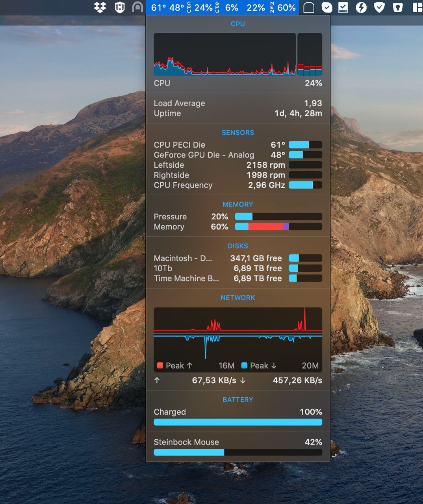The height and width of the screenshot is (504, 423).
Task: Open the Dropbox menu bar icon
Action: click(x=100, y=7)
